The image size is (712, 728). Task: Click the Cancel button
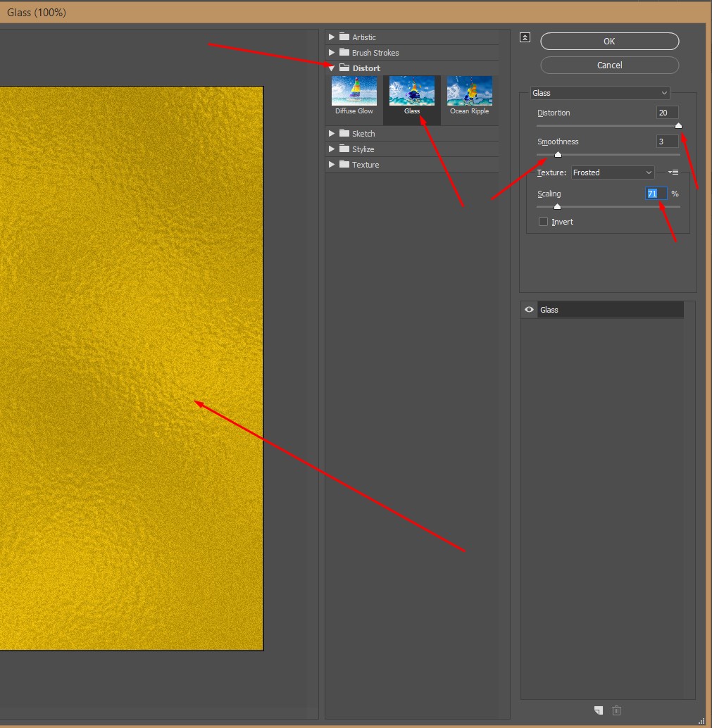pyautogui.click(x=609, y=65)
